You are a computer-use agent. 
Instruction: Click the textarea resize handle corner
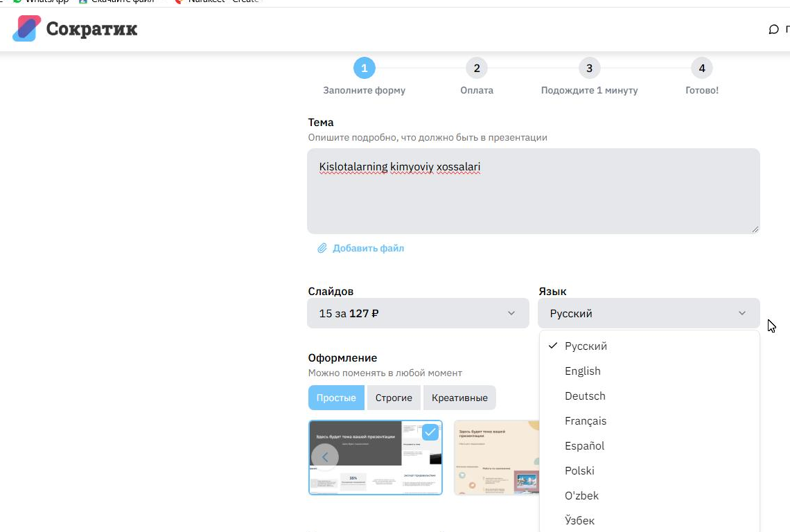click(755, 229)
